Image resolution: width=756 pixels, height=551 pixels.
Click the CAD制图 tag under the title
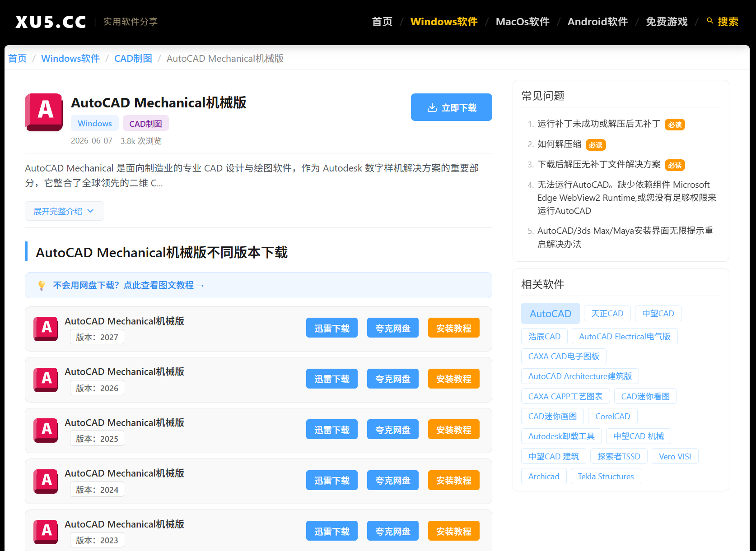[x=145, y=123]
